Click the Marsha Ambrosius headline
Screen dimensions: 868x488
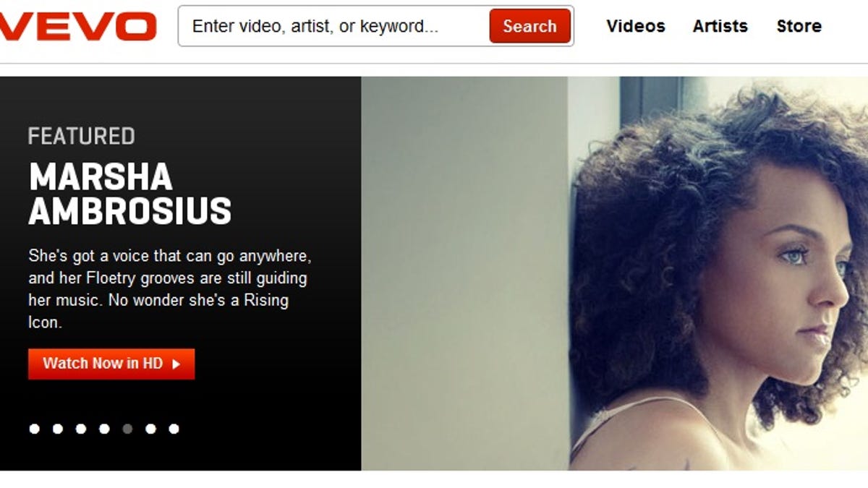tap(130, 194)
